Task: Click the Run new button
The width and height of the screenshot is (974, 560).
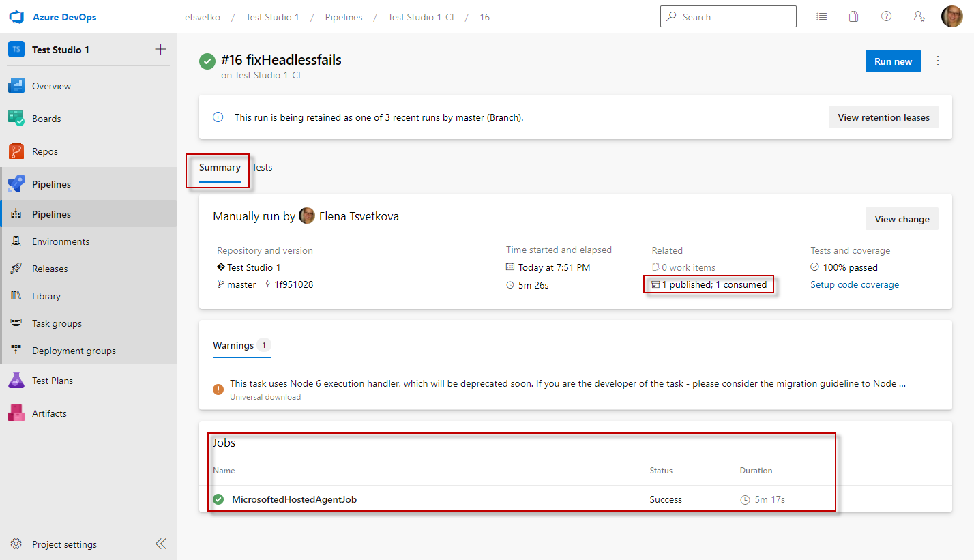Action: (x=893, y=61)
